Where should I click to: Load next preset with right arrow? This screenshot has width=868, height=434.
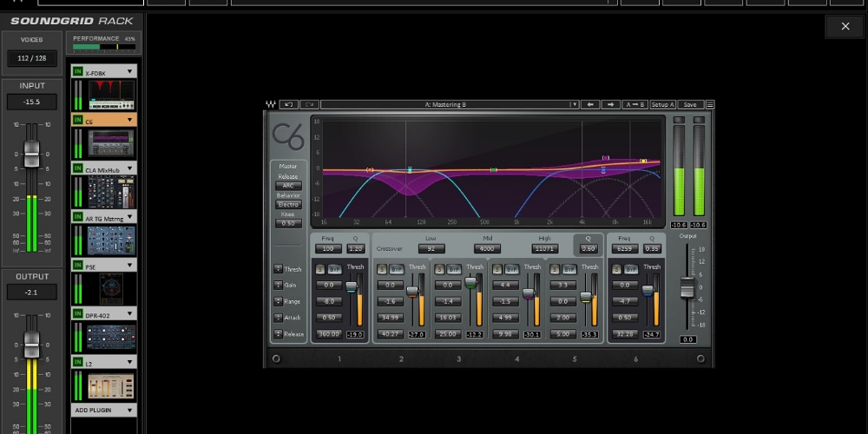click(610, 105)
